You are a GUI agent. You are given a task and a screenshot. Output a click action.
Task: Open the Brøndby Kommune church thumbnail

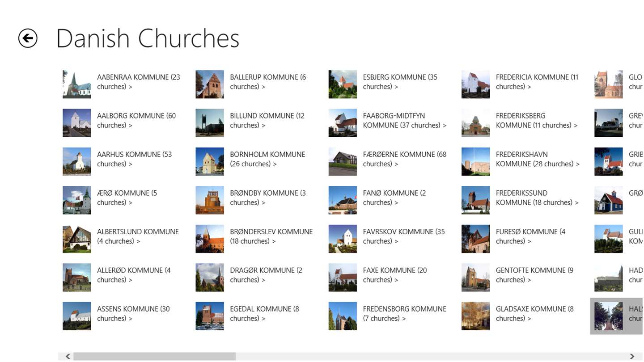(x=210, y=200)
